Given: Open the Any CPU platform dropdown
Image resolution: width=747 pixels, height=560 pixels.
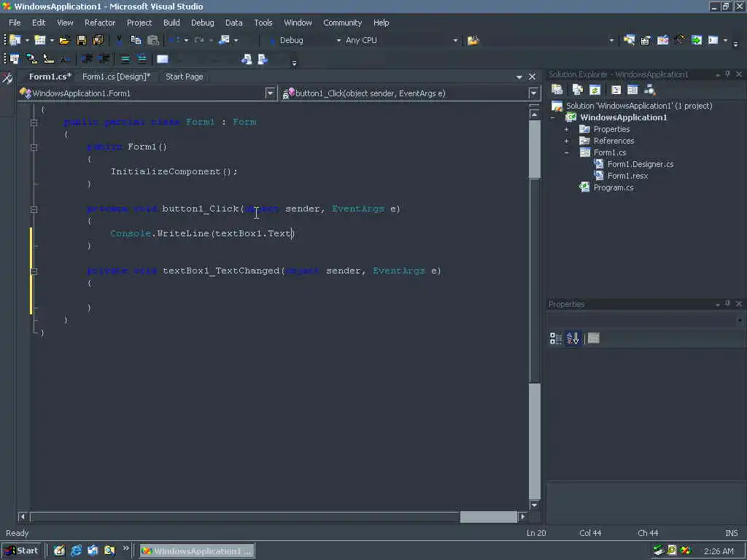Looking at the screenshot, I should coord(455,41).
